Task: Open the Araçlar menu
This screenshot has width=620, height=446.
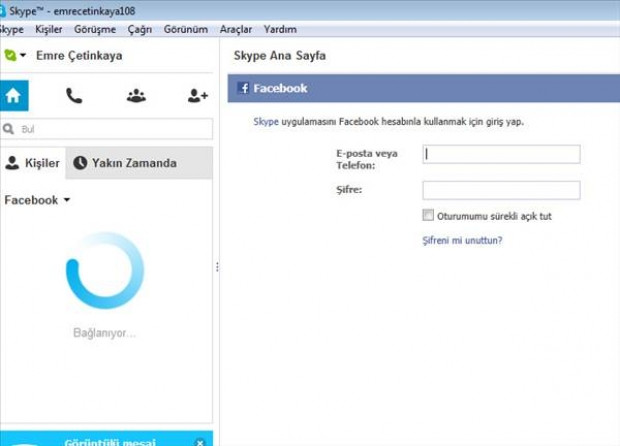Action: 236,29
